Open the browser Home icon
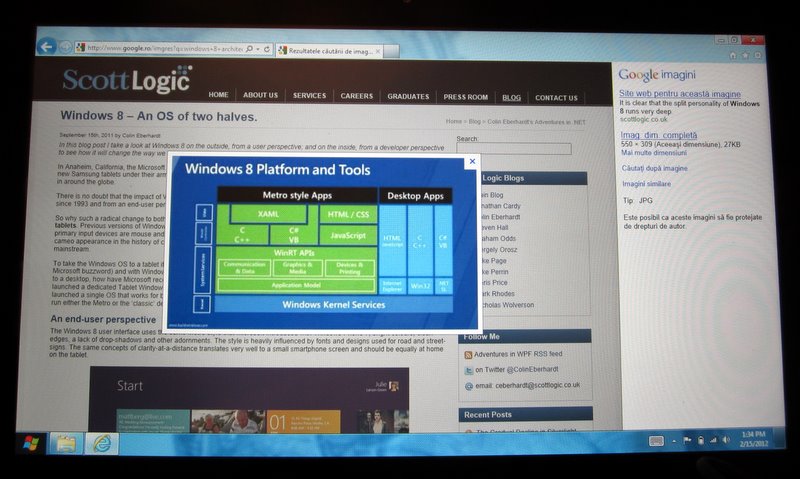This screenshot has width=800, height=479. click(733, 55)
